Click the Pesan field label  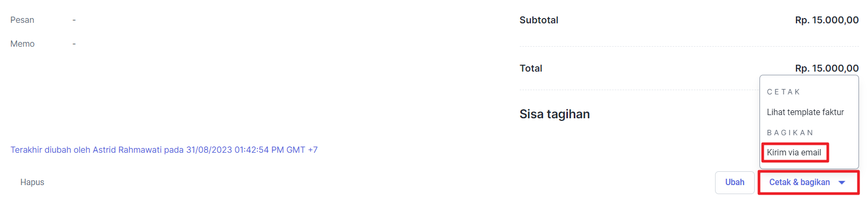coord(22,20)
